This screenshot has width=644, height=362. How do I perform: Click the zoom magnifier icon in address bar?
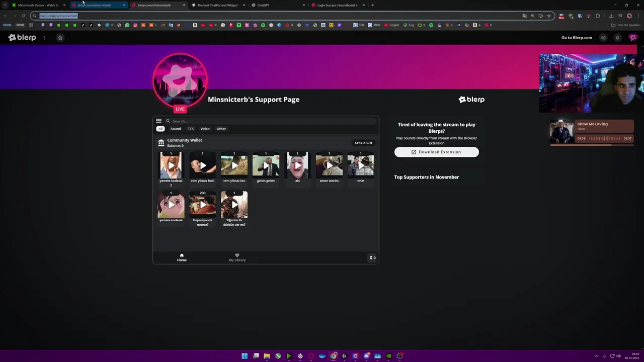pyautogui.click(x=533, y=16)
